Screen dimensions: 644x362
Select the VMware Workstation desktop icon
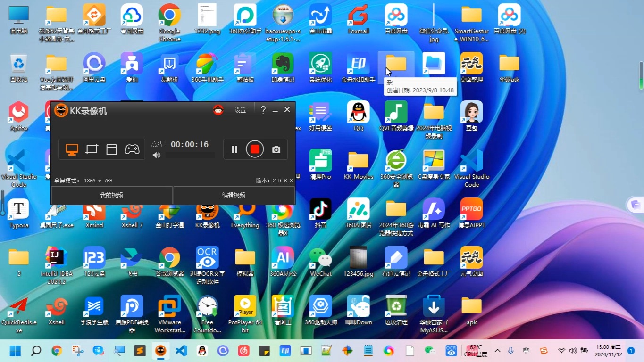(169, 314)
